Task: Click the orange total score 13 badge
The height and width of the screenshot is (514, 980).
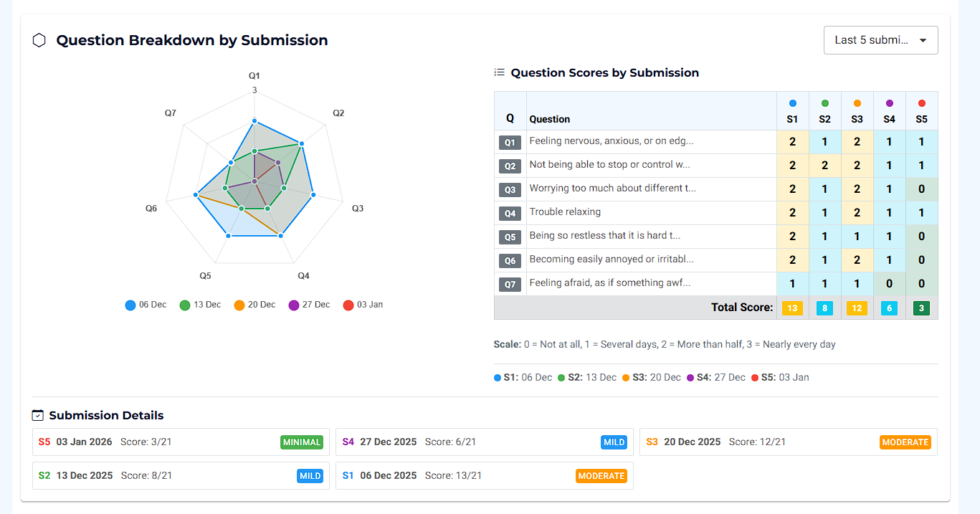Action: (x=792, y=308)
